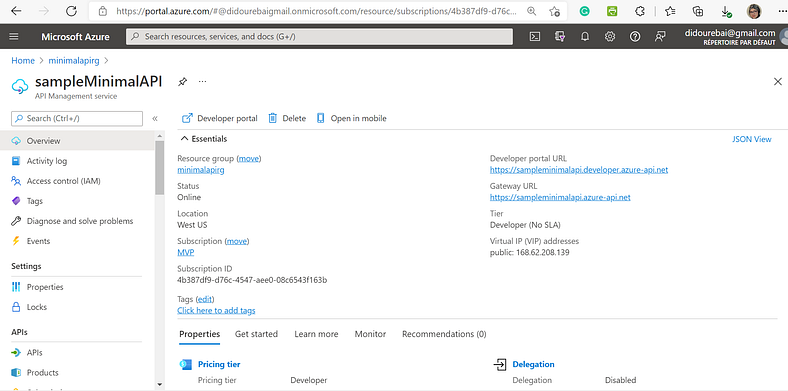Focus the left menu Search (Ctrl+/) box
This screenshot has height=391, width=788.
(x=77, y=119)
